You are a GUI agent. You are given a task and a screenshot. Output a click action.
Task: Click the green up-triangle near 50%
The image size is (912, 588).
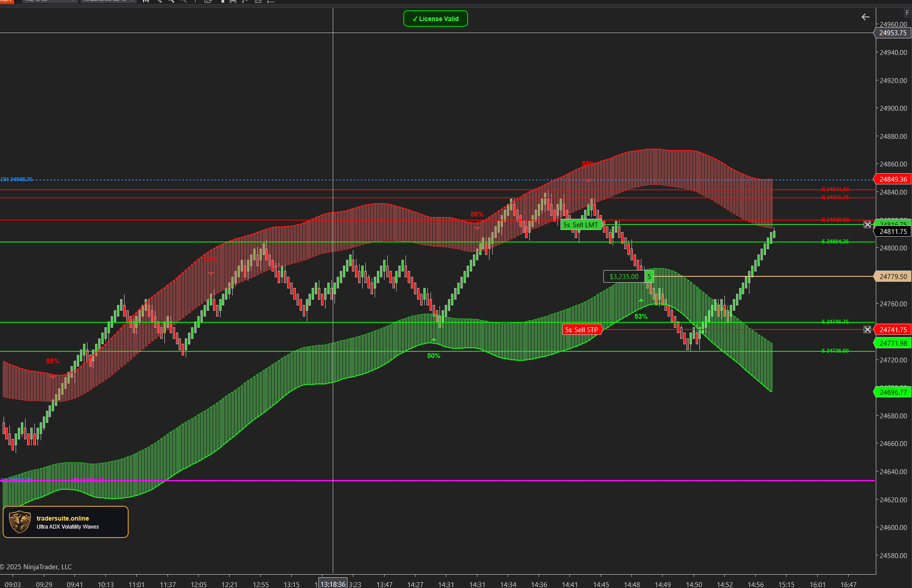point(434,340)
